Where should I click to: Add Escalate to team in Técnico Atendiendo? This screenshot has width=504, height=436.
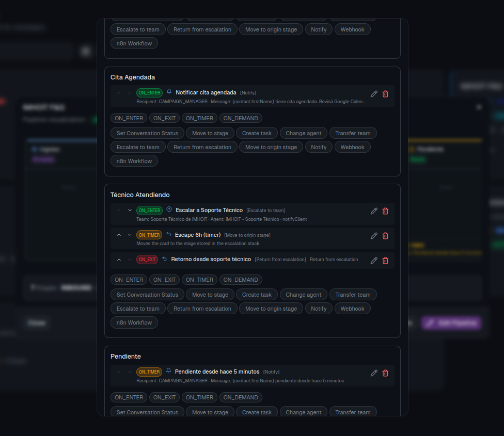coord(138,309)
